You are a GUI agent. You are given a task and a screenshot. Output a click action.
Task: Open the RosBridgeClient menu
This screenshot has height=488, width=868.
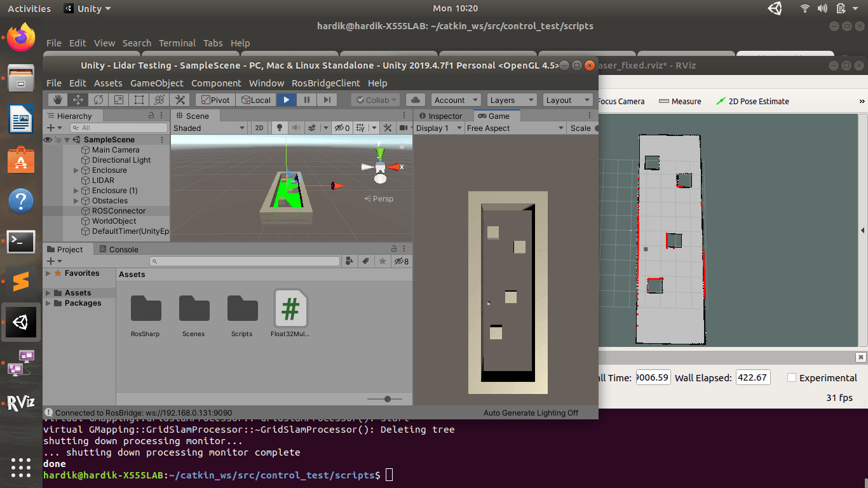click(x=325, y=83)
